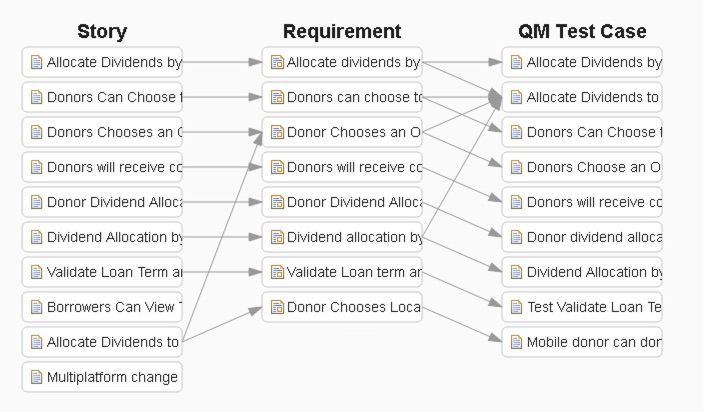Open the Donors will receive requirement node
Image resolution: width=703 pixels, height=412 pixels.
[x=352, y=167]
